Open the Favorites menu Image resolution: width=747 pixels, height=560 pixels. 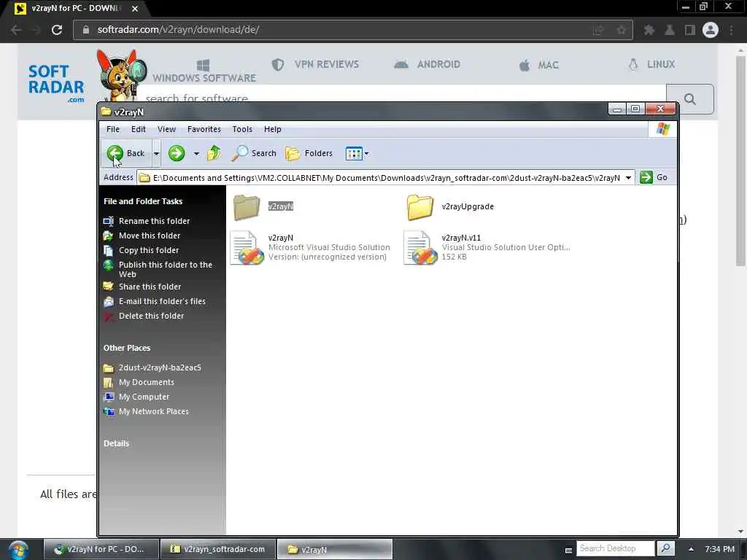(204, 129)
